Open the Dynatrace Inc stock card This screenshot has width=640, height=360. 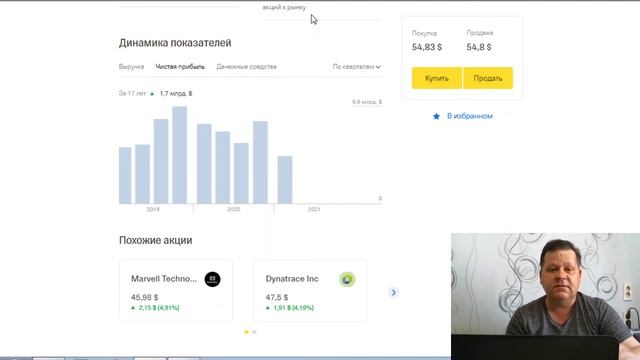pyautogui.click(x=310, y=290)
